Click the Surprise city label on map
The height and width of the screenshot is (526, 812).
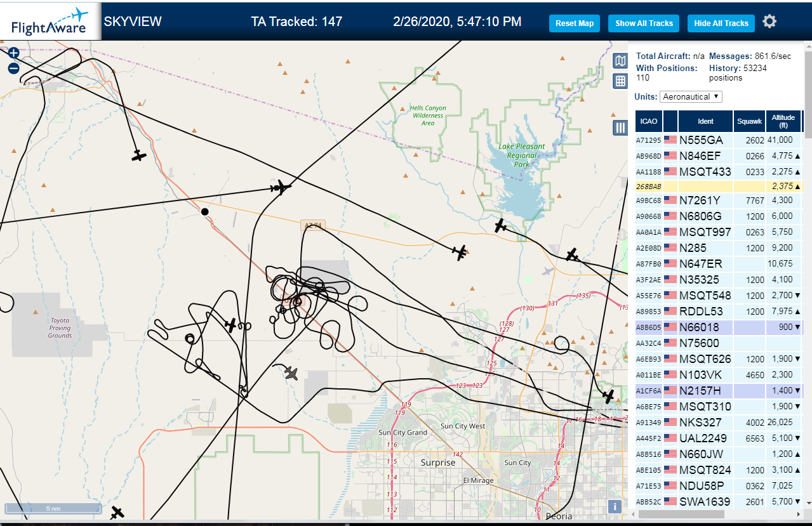click(438, 463)
